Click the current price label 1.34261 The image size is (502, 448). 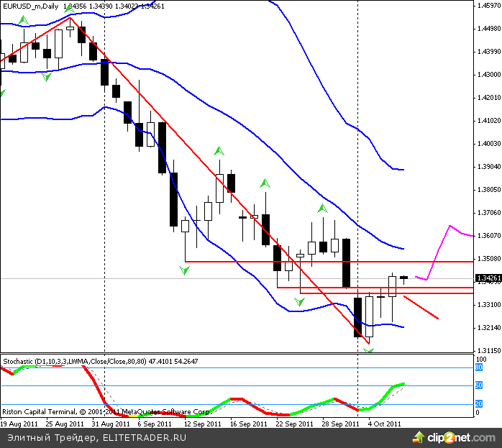click(x=487, y=278)
